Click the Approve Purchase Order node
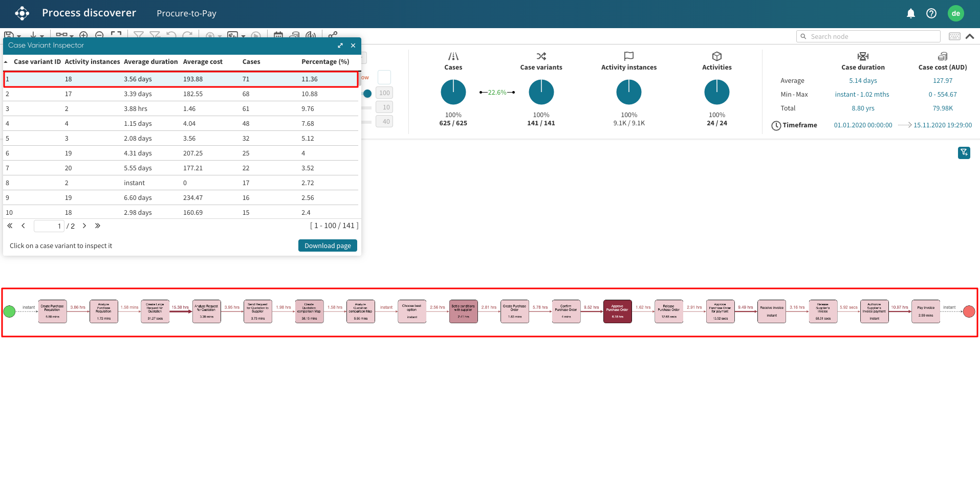Image resolution: width=980 pixels, height=493 pixels. (x=617, y=311)
